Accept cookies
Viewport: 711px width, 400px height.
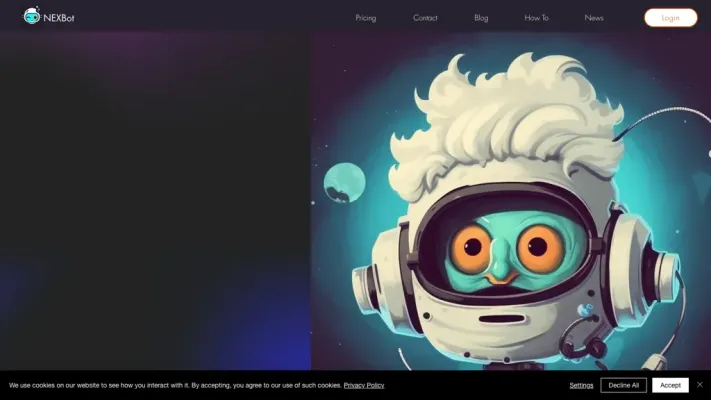670,385
